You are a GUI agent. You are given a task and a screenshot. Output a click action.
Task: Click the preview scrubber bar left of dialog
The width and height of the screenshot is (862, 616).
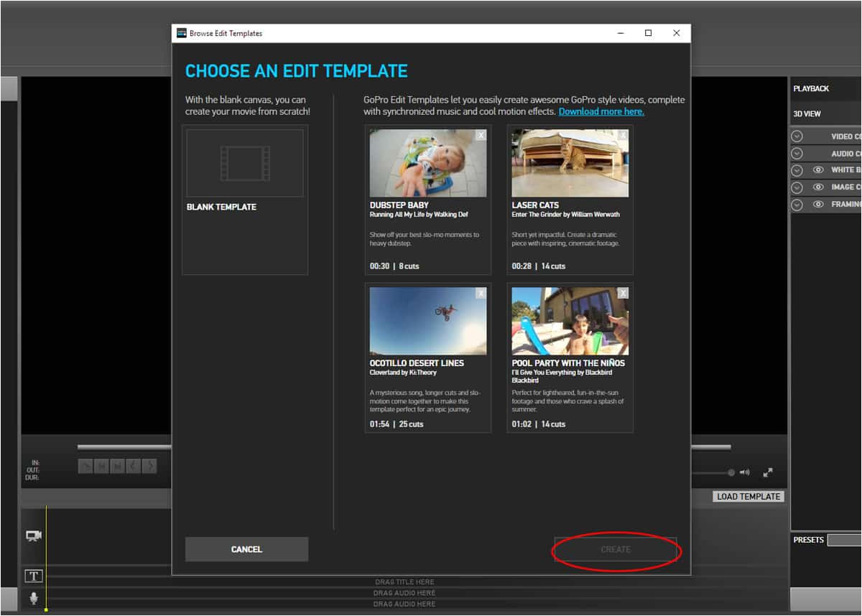click(x=124, y=447)
